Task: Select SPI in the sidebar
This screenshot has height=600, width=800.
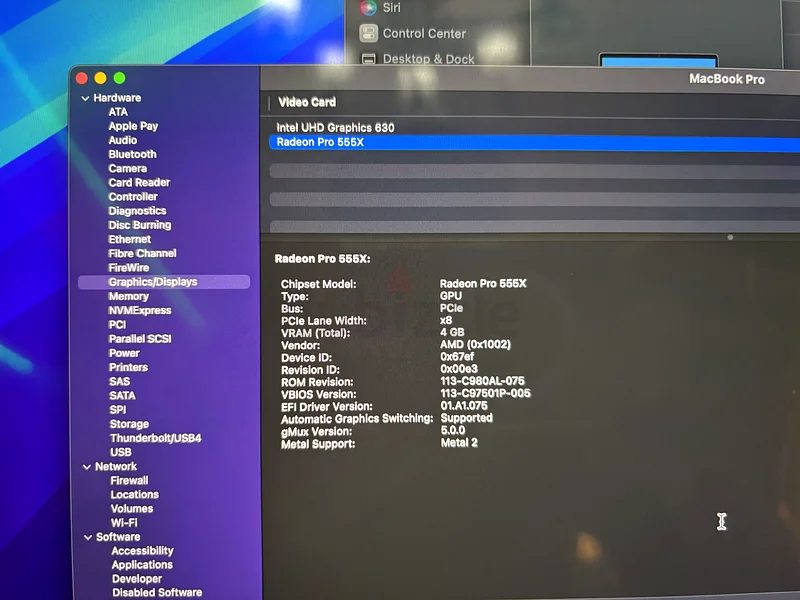Action: tap(118, 410)
